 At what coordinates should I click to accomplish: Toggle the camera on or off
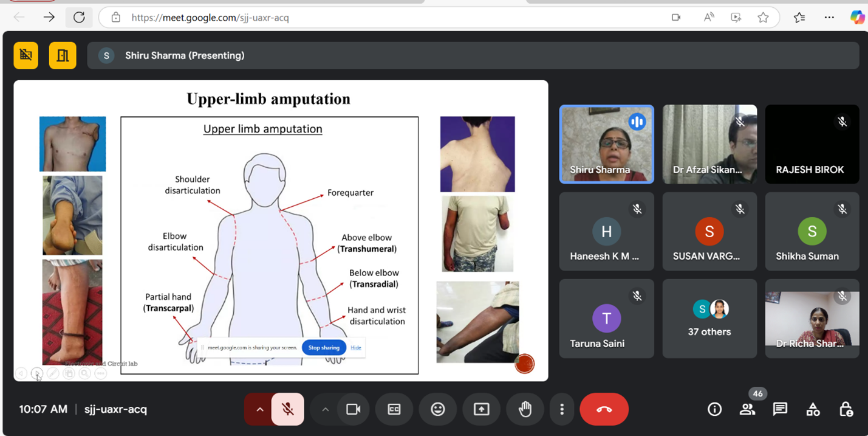coord(354,409)
